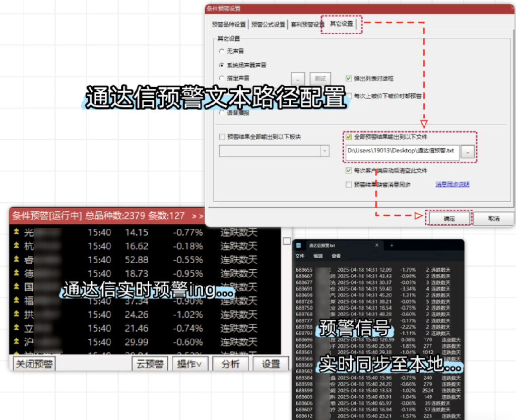This screenshot has height=420, width=516.
Task: Click the price 14.15 in alert list
Action: (137, 232)
